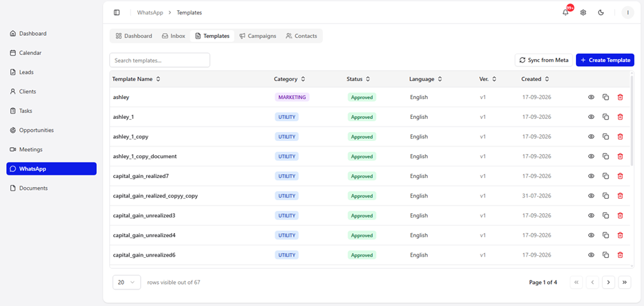Duplicate the ashley template

[x=606, y=97]
